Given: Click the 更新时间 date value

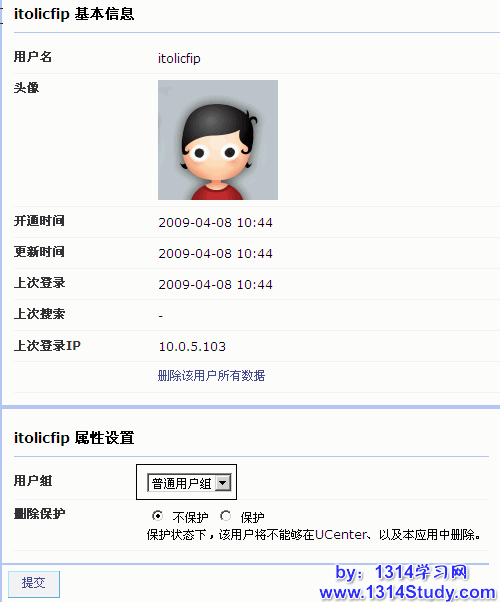Looking at the screenshot, I should tap(215, 253).
